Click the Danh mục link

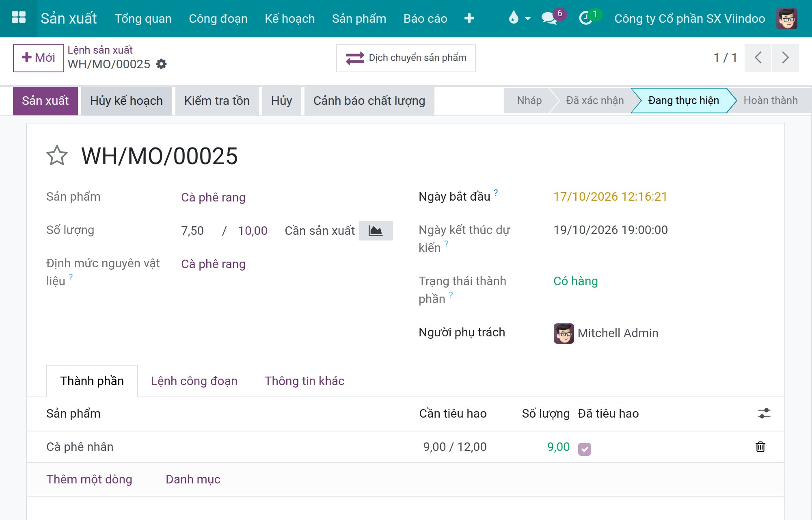coord(193,479)
